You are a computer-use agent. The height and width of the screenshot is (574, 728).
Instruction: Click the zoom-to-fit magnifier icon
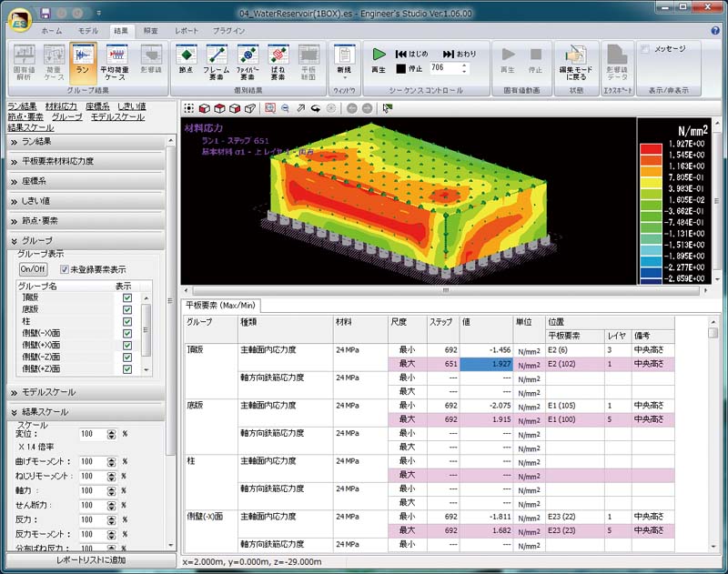click(x=269, y=108)
